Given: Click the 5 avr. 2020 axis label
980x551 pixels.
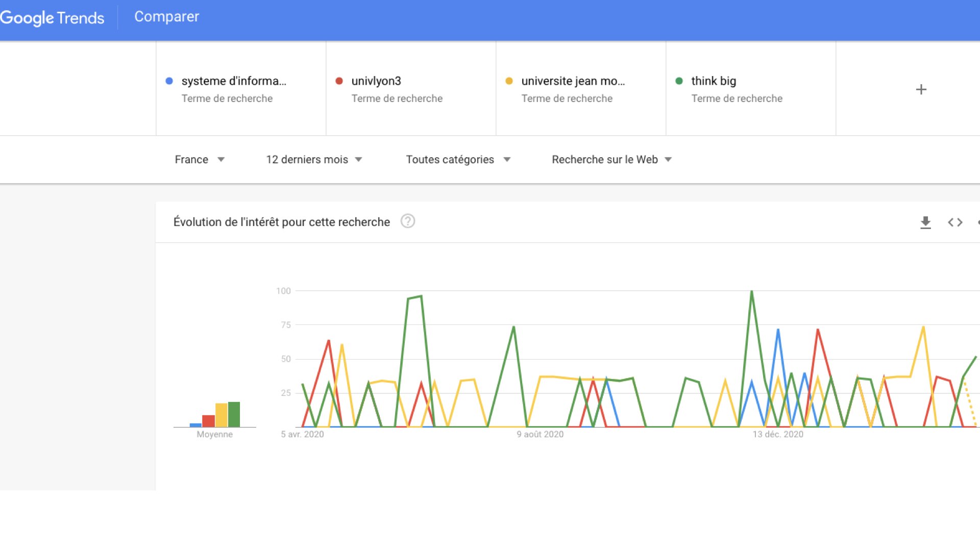Looking at the screenshot, I should pyautogui.click(x=302, y=434).
